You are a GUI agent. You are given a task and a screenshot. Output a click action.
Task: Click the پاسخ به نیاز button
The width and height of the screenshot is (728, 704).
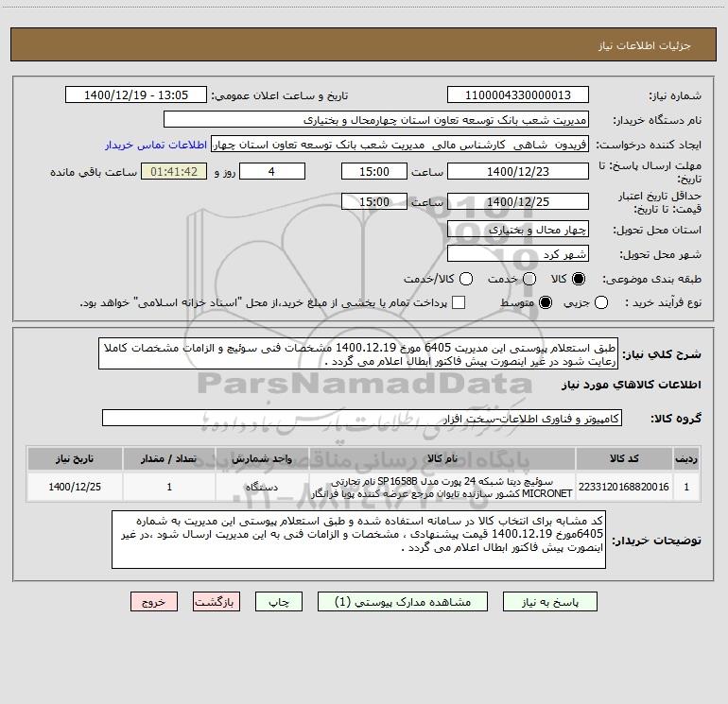(549, 601)
